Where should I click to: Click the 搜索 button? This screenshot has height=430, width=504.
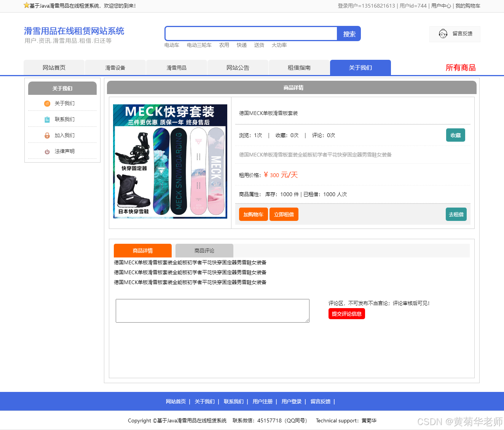[349, 34]
